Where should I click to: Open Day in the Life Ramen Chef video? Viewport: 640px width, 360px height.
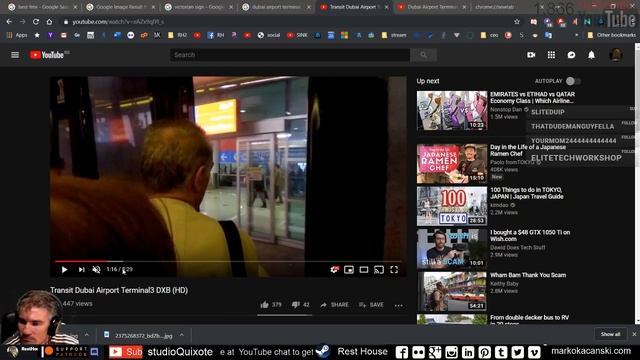[528, 150]
